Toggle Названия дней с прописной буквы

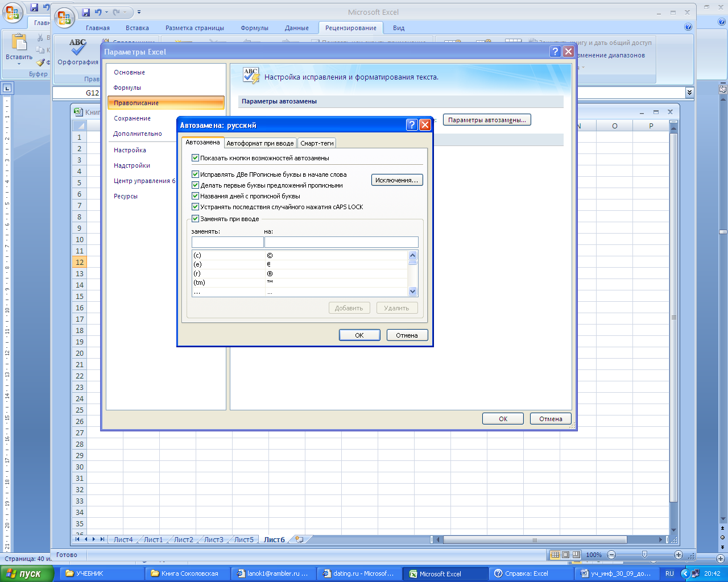point(195,196)
